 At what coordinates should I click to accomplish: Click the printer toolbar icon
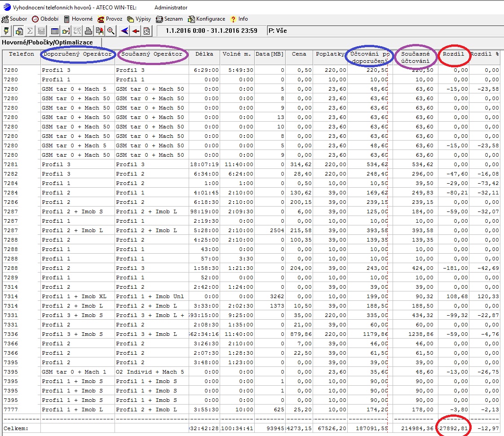coord(88,31)
